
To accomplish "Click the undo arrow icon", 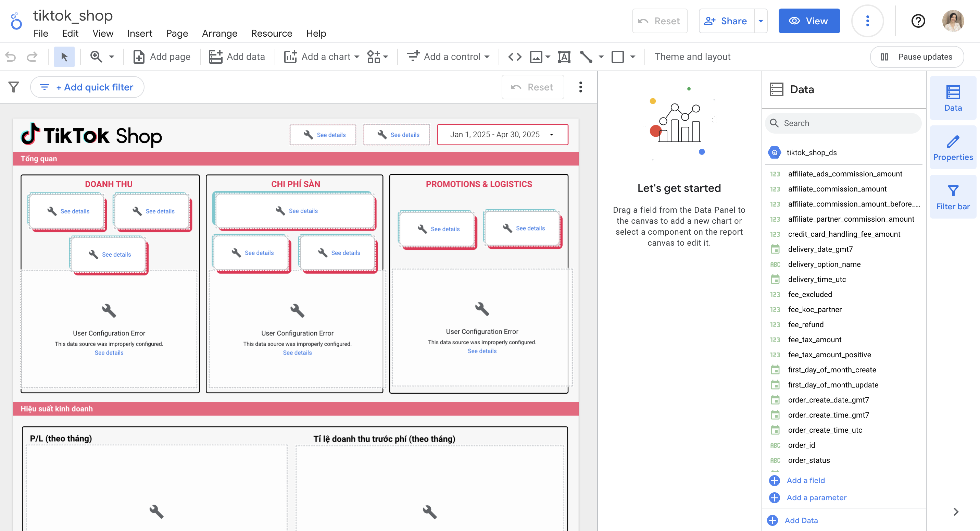I will 11,57.
